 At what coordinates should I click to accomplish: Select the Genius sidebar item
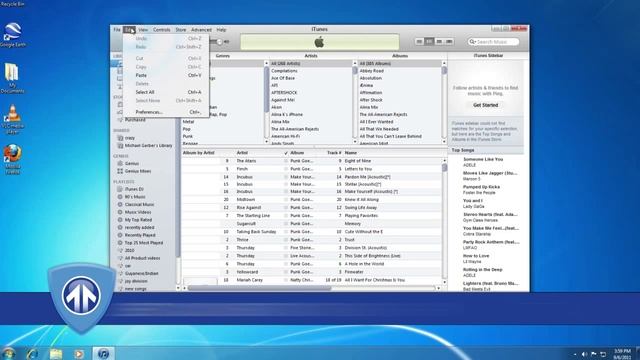(x=132, y=163)
